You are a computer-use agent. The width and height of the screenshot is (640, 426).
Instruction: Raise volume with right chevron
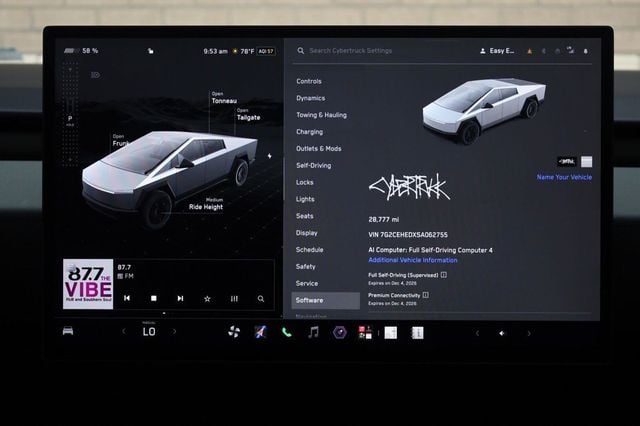pyautogui.click(x=529, y=333)
